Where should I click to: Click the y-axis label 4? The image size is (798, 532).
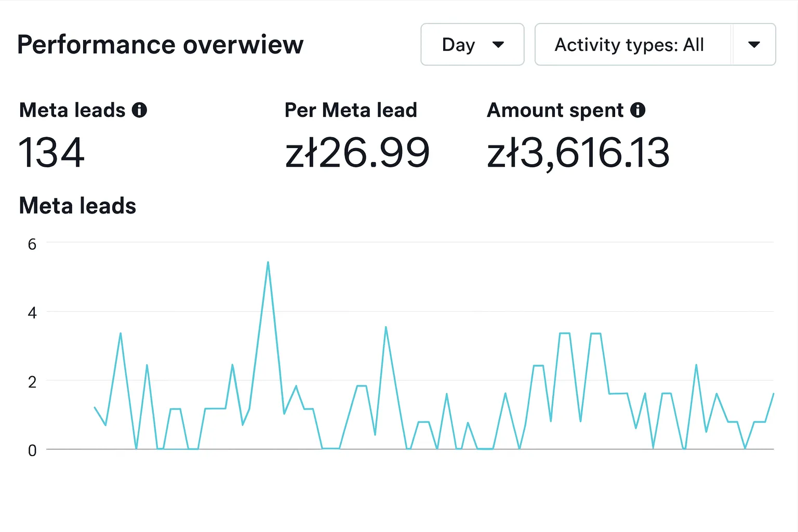(x=32, y=313)
